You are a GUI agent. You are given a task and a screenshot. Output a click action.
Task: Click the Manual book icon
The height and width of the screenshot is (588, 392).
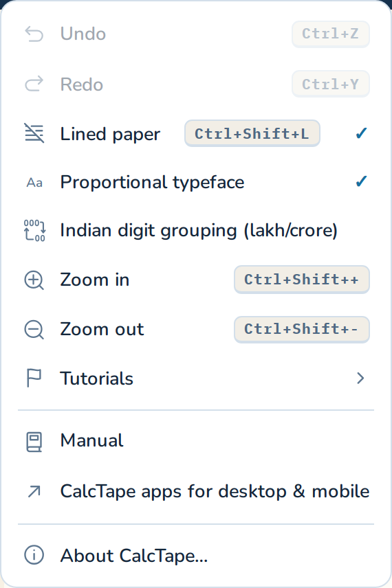pyautogui.click(x=34, y=442)
